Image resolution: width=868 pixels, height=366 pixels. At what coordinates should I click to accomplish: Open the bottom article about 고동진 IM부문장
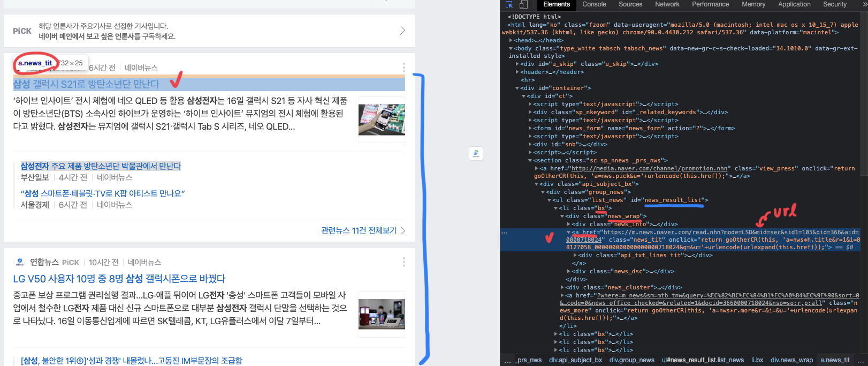[x=132, y=361]
